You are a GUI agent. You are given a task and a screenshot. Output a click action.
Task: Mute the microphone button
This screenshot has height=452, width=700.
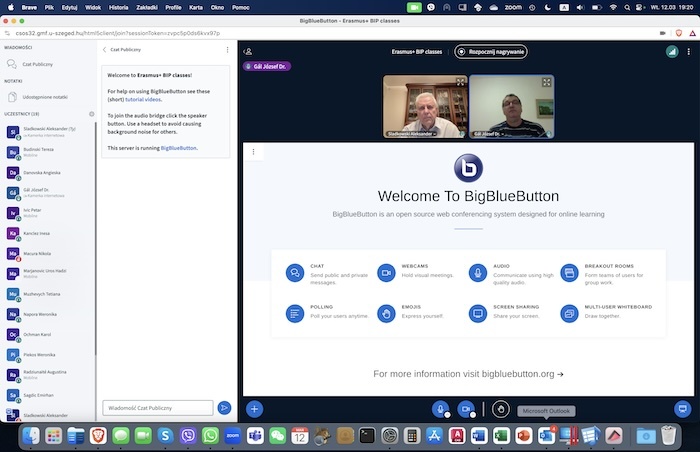[440, 409]
